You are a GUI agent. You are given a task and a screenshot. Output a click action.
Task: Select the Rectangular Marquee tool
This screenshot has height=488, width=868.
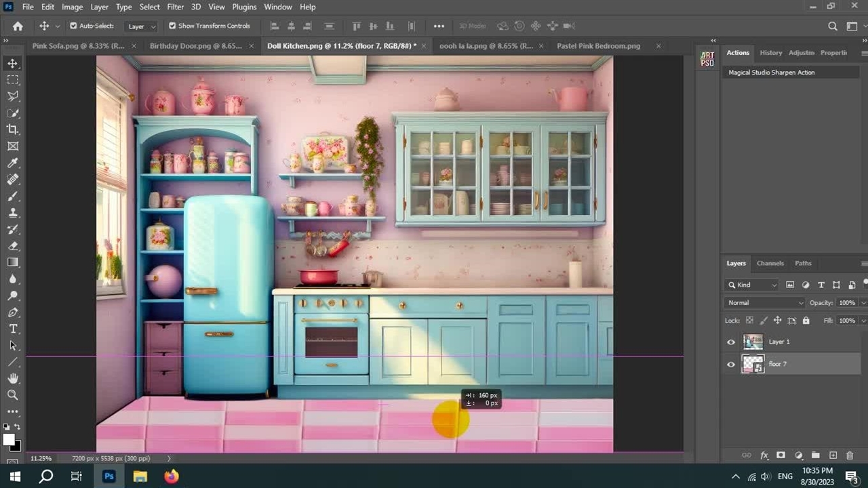pos(13,80)
